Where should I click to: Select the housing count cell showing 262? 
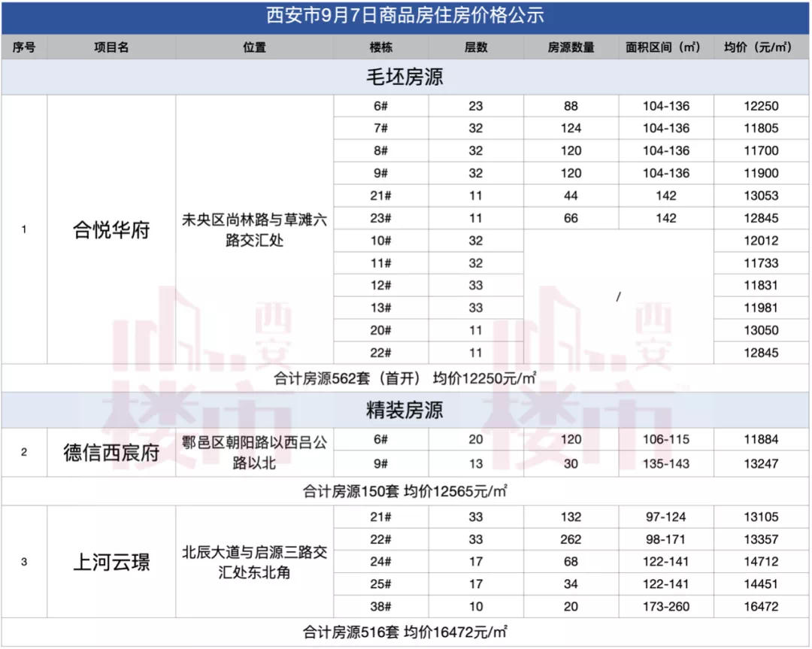pos(571,539)
